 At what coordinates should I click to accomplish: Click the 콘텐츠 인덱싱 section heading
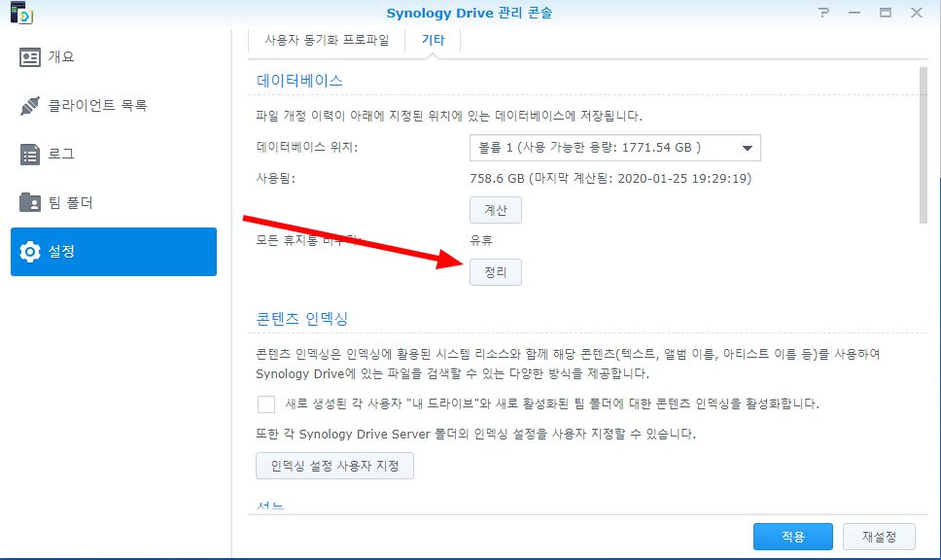(x=302, y=318)
